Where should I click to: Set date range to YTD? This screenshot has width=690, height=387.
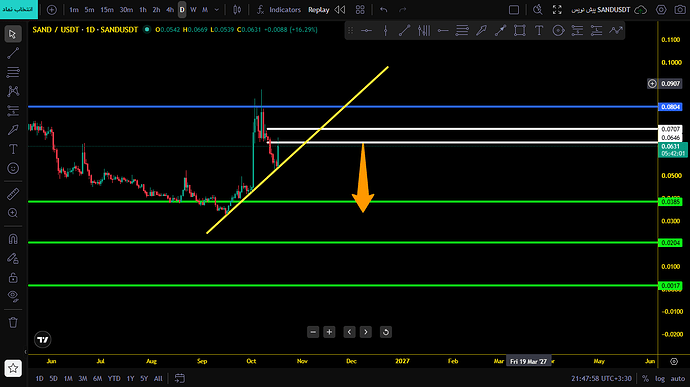pyautogui.click(x=114, y=378)
